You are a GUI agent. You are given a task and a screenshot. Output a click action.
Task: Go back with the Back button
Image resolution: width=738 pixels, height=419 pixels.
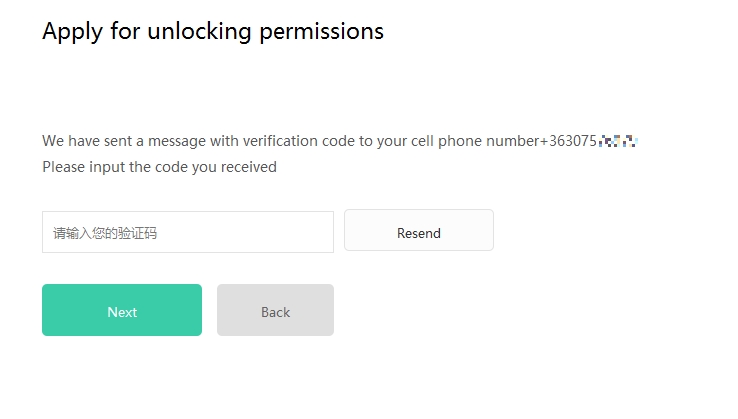coord(275,311)
